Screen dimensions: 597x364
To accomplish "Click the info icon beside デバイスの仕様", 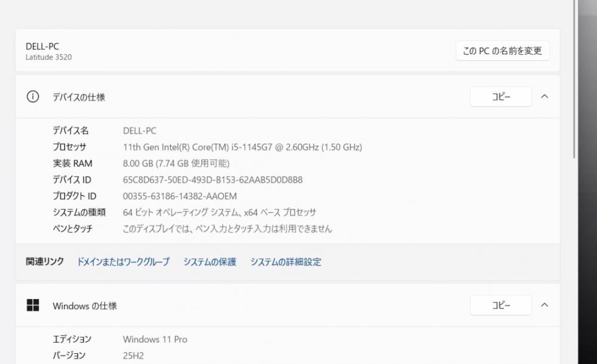I will click(33, 97).
